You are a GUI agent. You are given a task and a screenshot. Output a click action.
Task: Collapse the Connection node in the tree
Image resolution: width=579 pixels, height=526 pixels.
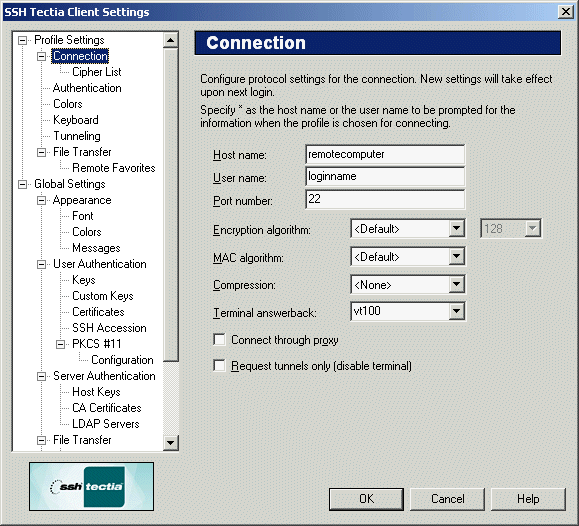point(42,57)
